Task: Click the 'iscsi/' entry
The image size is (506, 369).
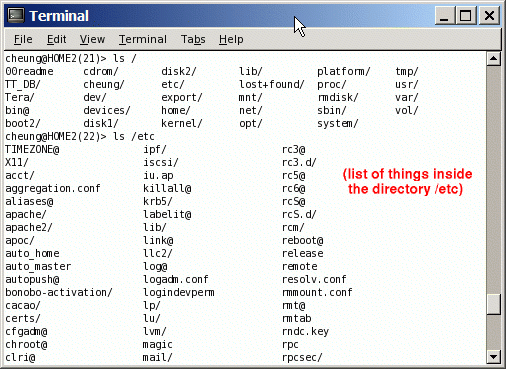Action: 161,162
